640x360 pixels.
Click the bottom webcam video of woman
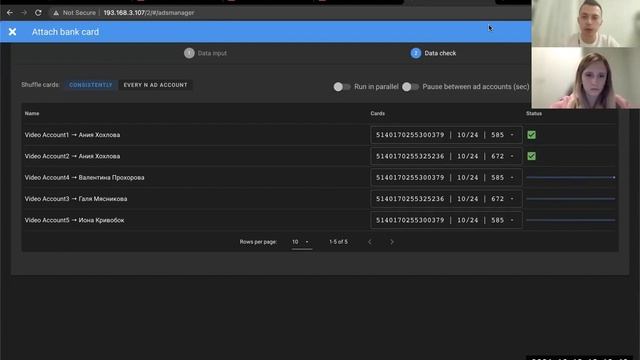pos(586,78)
